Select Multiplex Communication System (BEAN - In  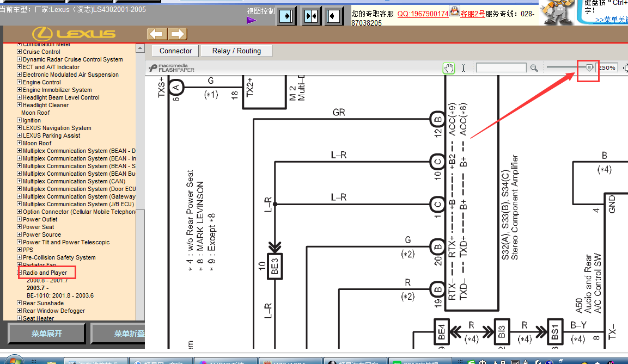click(79, 158)
